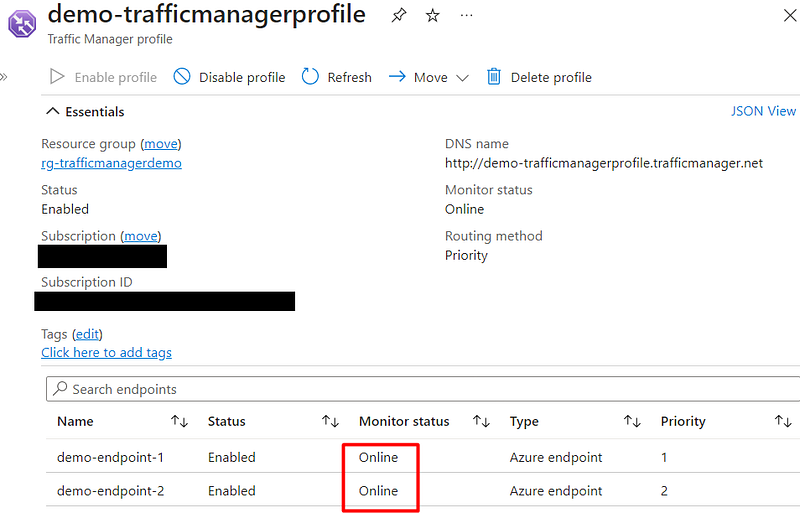Screen dimensions: 800x517
Task: Open the rg-trafficmanagerdemo resource group
Action: click(111, 163)
